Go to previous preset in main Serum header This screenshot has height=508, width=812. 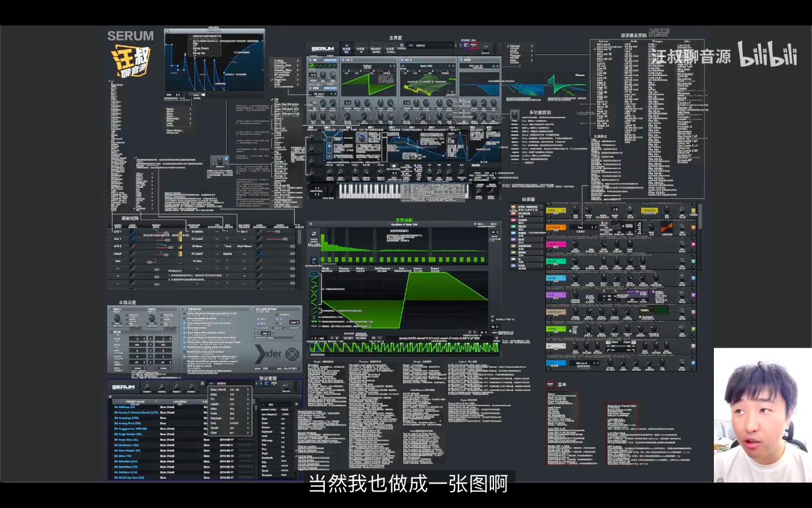[456, 45]
